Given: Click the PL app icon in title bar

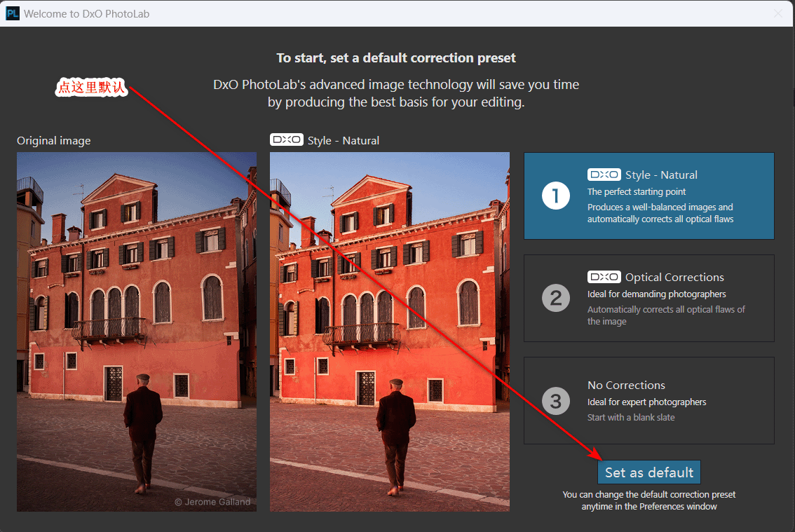Looking at the screenshot, I should pyautogui.click(x=13, y=14).
